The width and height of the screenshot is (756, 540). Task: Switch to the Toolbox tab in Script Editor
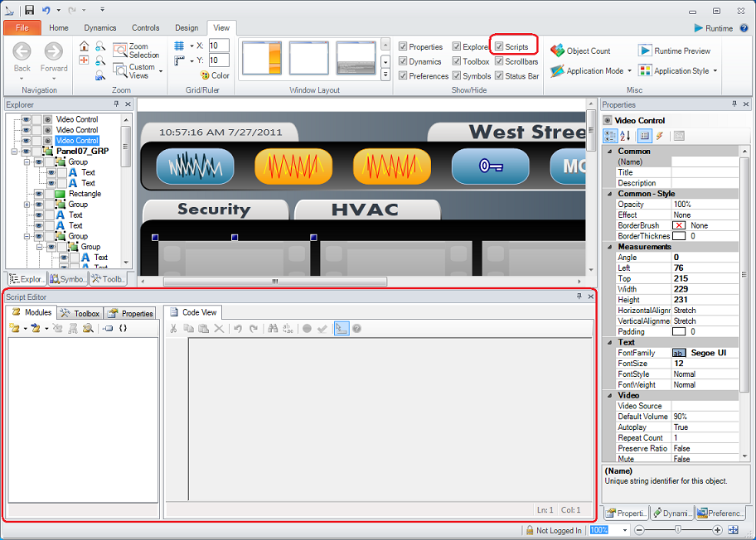[79, 313]
